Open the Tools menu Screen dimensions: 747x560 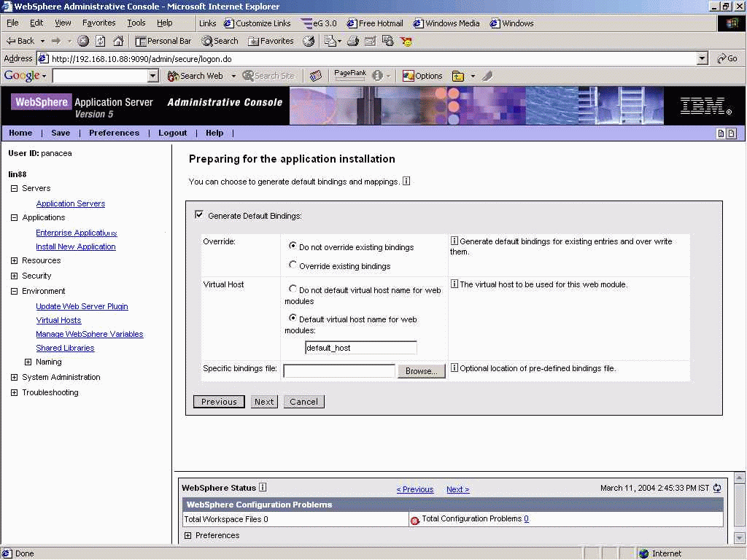(x=136, y=23)
